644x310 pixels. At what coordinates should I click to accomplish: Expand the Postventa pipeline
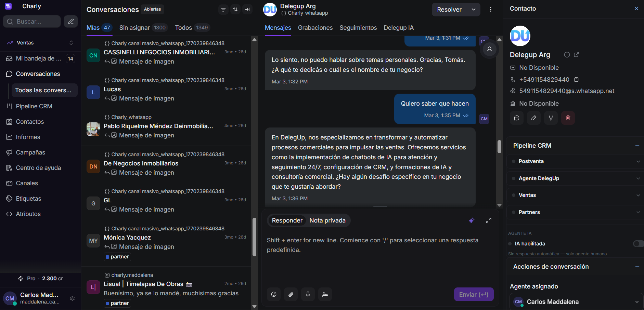click(575, 161)
